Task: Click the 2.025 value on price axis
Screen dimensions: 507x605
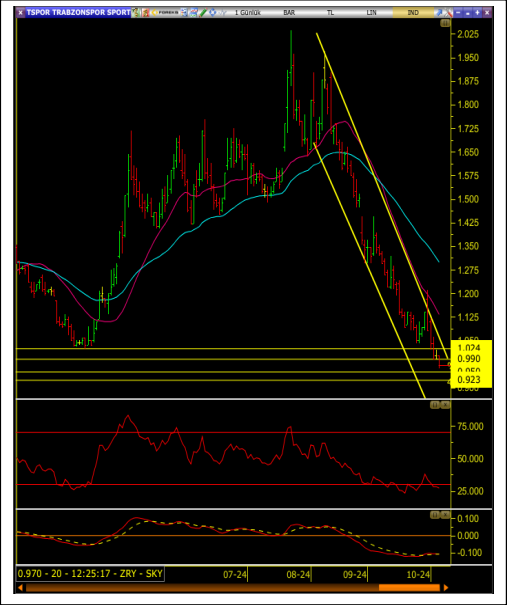Action: point(468,34)
